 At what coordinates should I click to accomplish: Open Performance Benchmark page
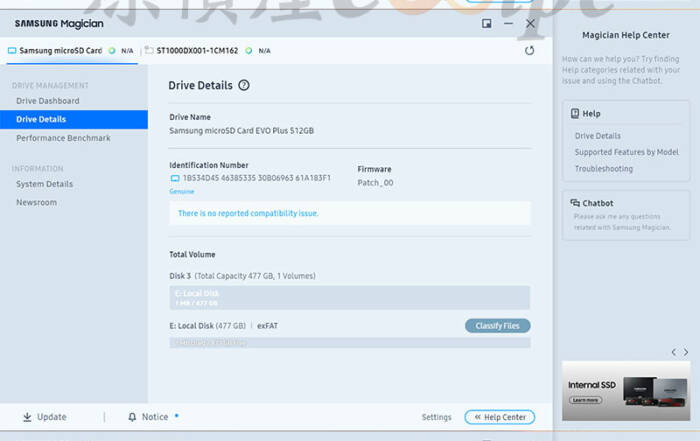[x=63, y=138]
